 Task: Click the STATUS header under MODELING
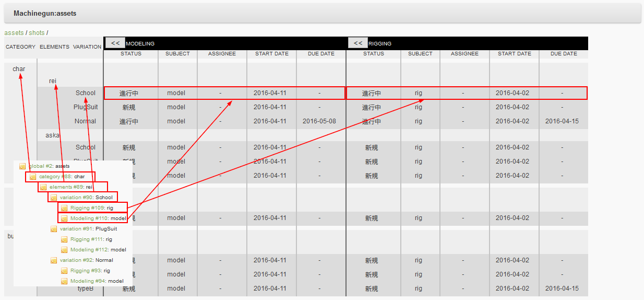(131, 54)
